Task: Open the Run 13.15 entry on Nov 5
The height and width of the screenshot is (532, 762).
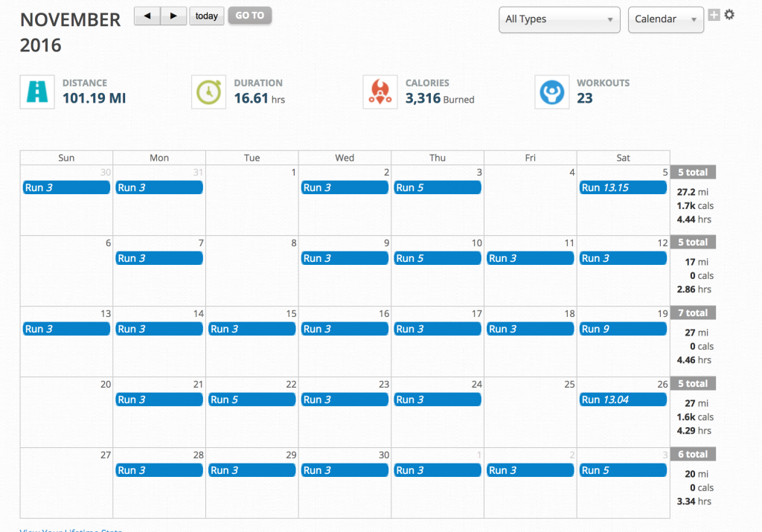Action: tap(623, 188)
